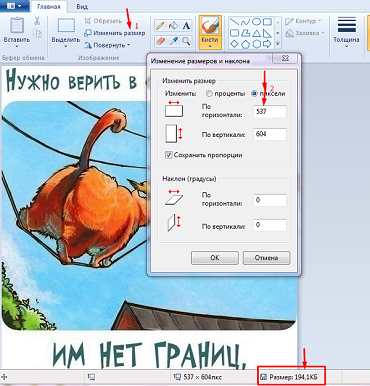The image size is (370, 386).
Task: Click the skew По вертикали field
Action: 269,225
